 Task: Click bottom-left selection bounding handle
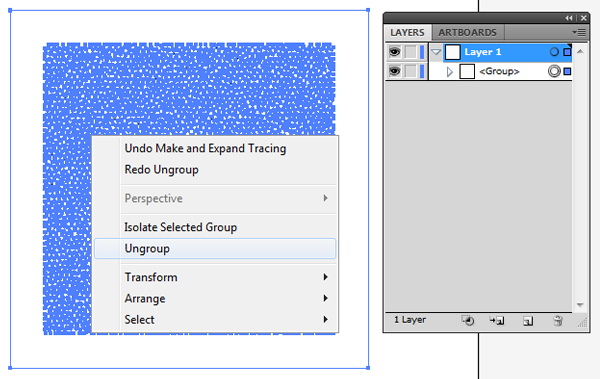coord(10,368)
